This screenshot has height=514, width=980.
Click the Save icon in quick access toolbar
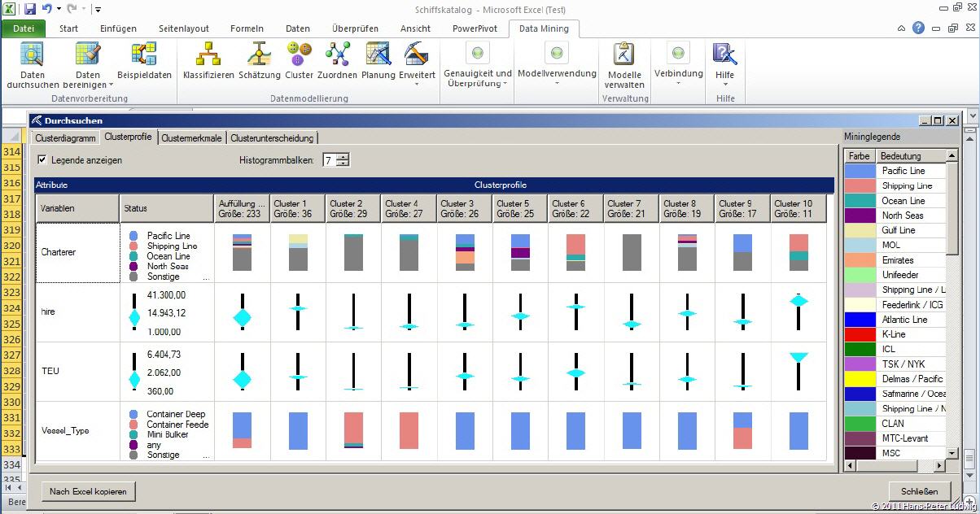point(30,9)
